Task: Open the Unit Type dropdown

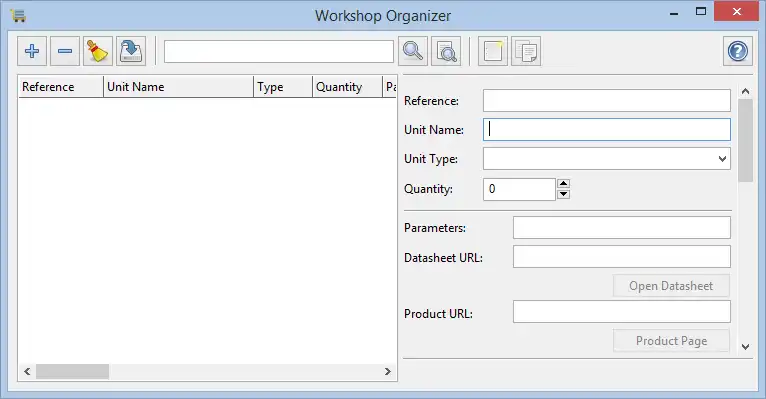Action: pos(607,159)
